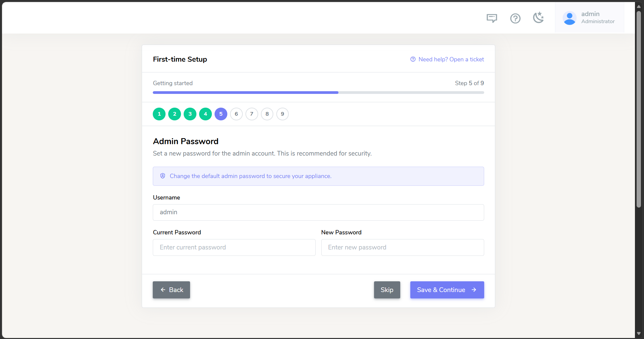Focus the Username field

click(x=318, y=212)
